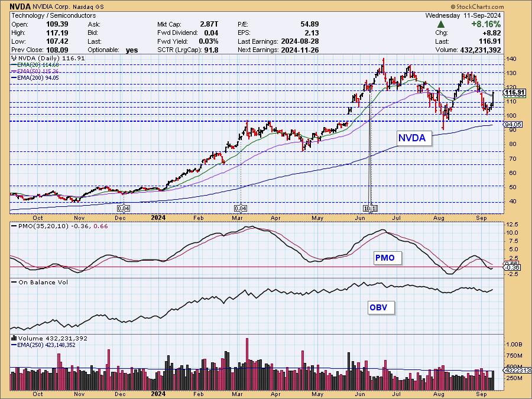Select the Low value 107.42
532x399 pixels.
pos(57,41)
